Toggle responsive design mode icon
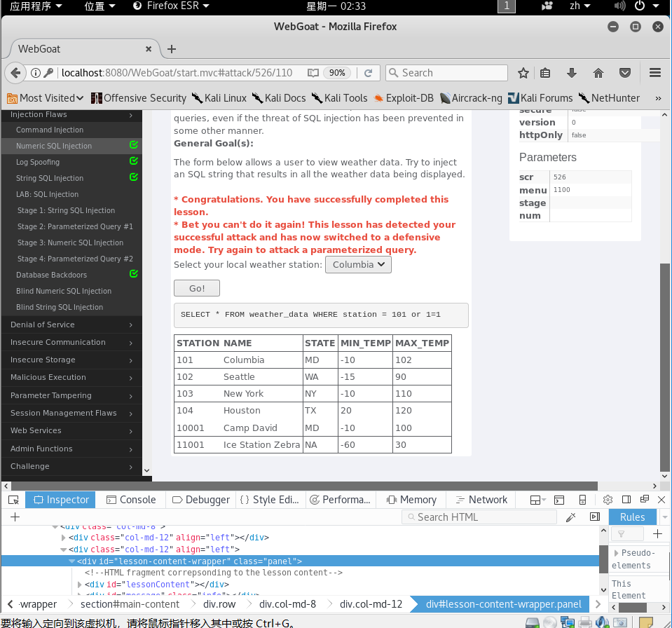Screen dimensions: 672x628 click(x=582, y=500)
